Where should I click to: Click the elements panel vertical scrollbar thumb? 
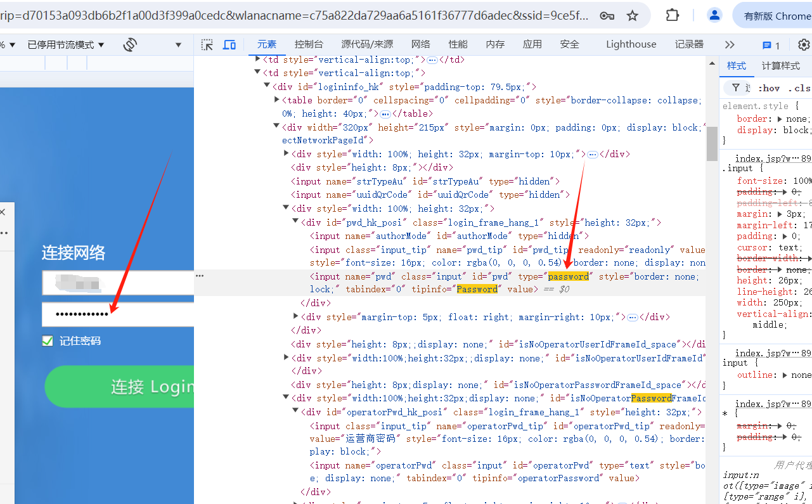coord(712,143)
